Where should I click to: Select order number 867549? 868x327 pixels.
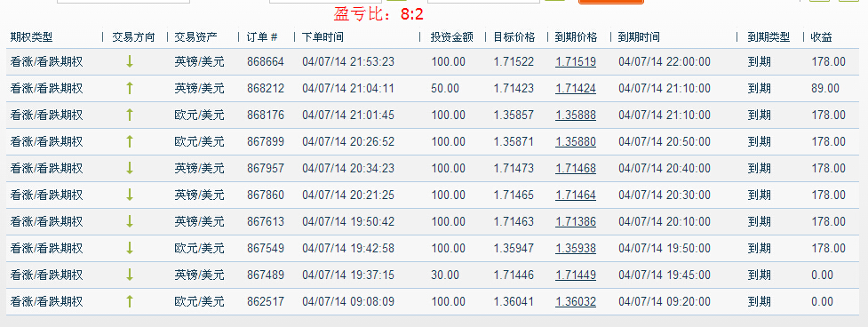(265, 249)
